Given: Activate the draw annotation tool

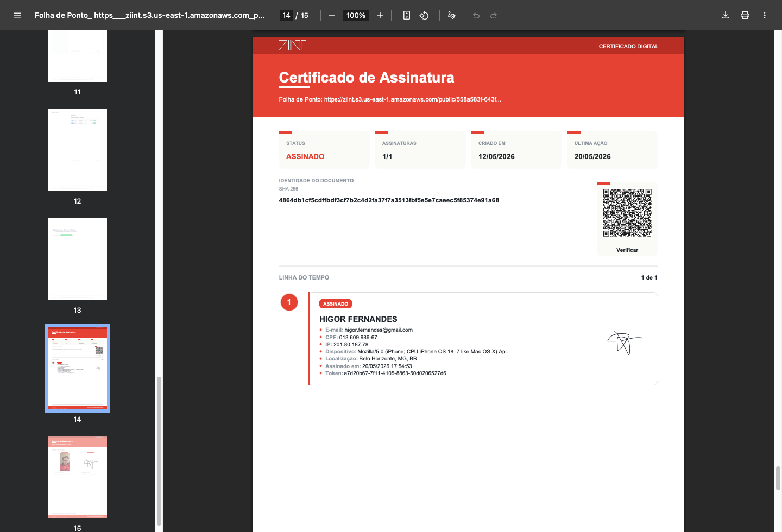Looking at the screenshot, I should point(451,15).
